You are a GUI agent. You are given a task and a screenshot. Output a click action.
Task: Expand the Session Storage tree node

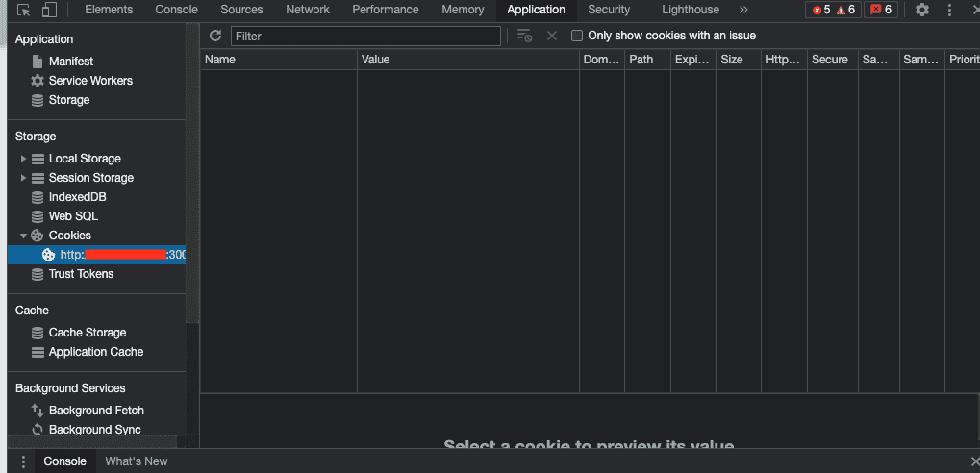(24, 178)
